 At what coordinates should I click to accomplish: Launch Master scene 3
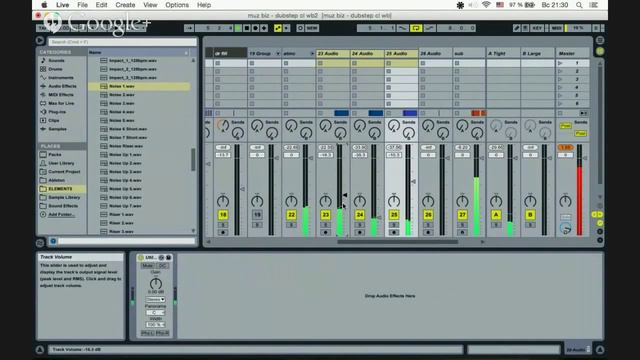560,79
